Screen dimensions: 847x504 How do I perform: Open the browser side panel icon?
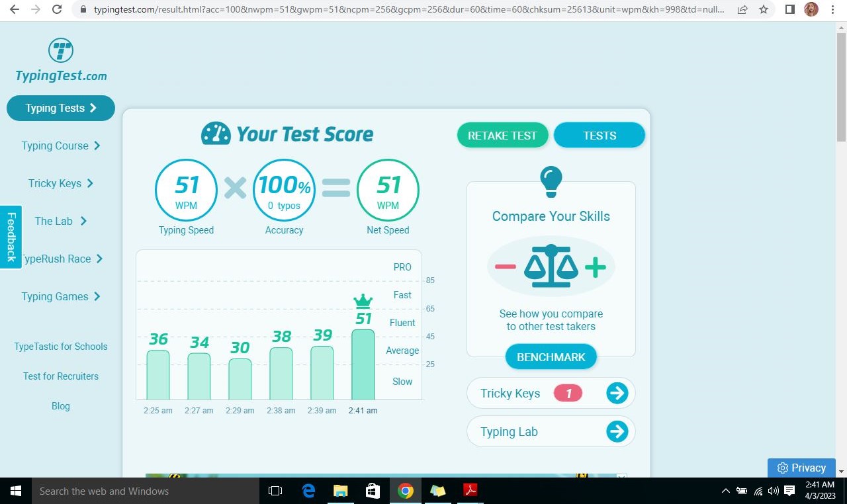point(789,10)
